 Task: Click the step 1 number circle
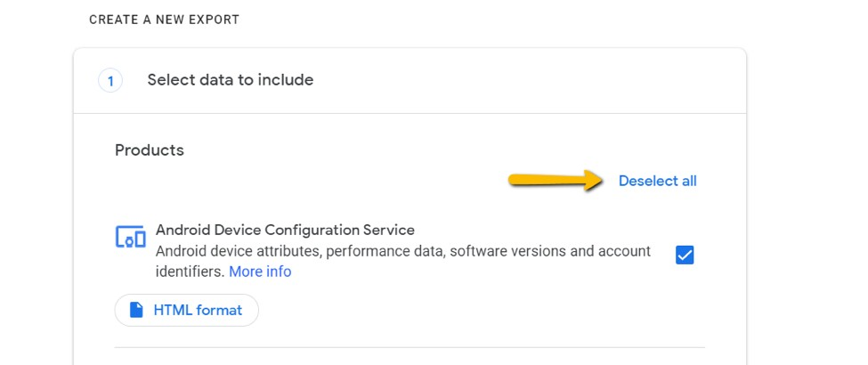coord(110,81)
